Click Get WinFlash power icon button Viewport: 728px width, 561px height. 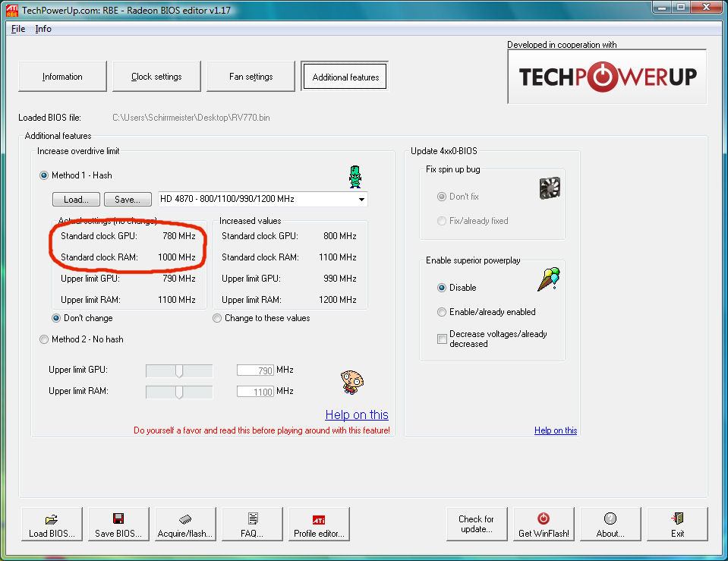544,525
